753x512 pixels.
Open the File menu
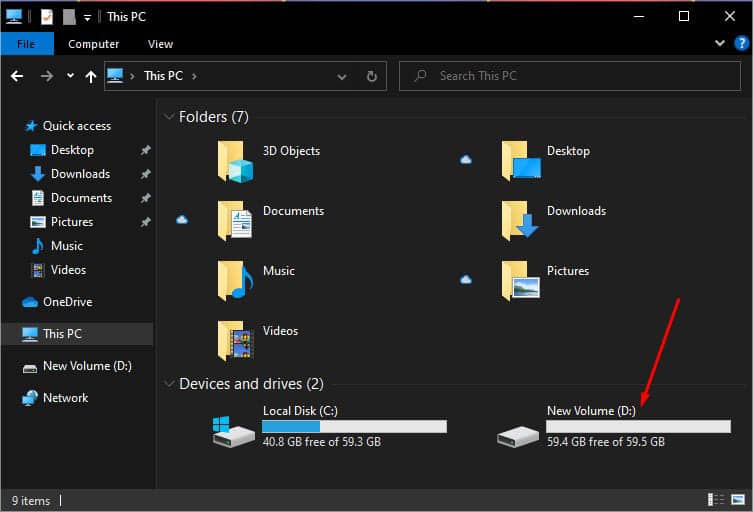(x=26, y=44)
